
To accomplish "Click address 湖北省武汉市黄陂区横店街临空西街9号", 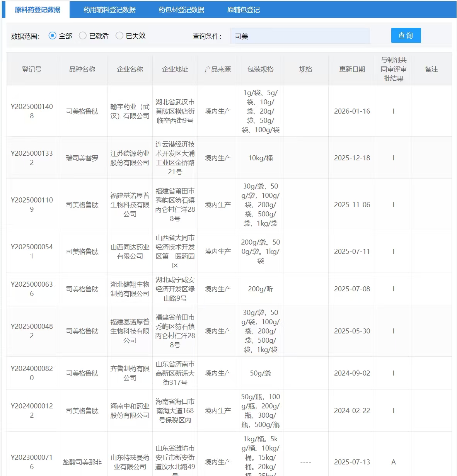I will point(175,111).
